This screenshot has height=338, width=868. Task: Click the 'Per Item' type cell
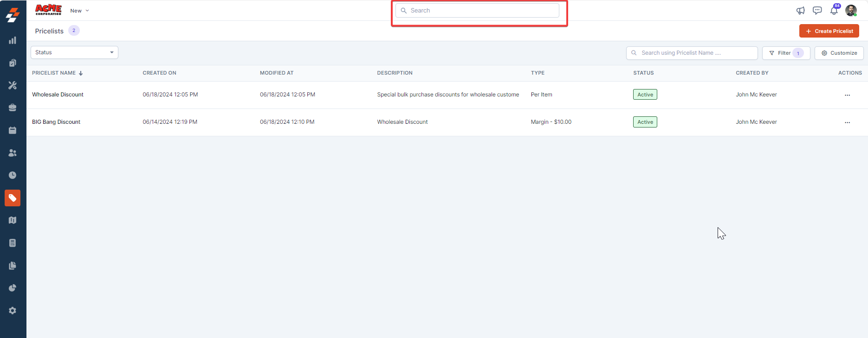pyautogui.click(x=542, y=95)
